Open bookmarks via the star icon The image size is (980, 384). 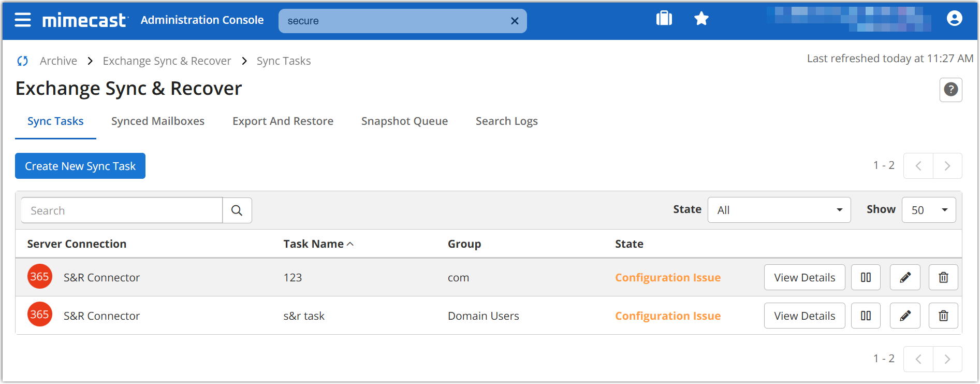701,19
